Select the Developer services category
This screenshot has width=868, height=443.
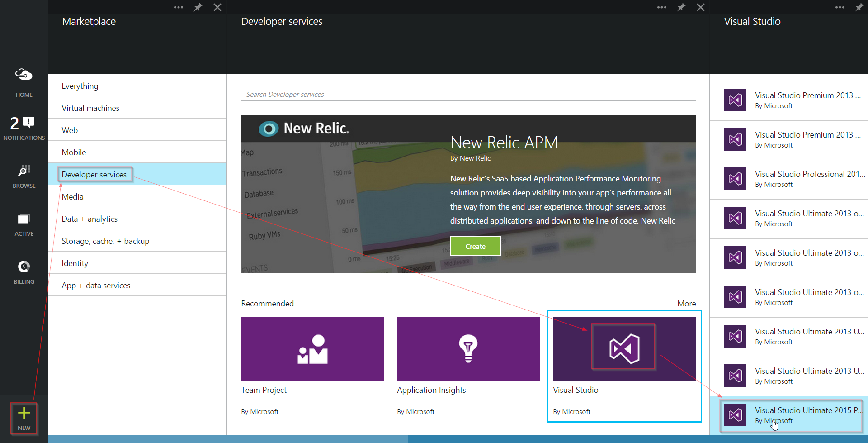137,174
